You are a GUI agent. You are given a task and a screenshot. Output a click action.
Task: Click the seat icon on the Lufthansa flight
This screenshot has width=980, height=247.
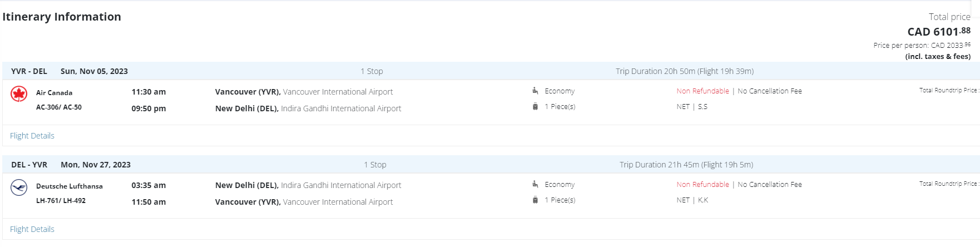(x=535, y=184)
